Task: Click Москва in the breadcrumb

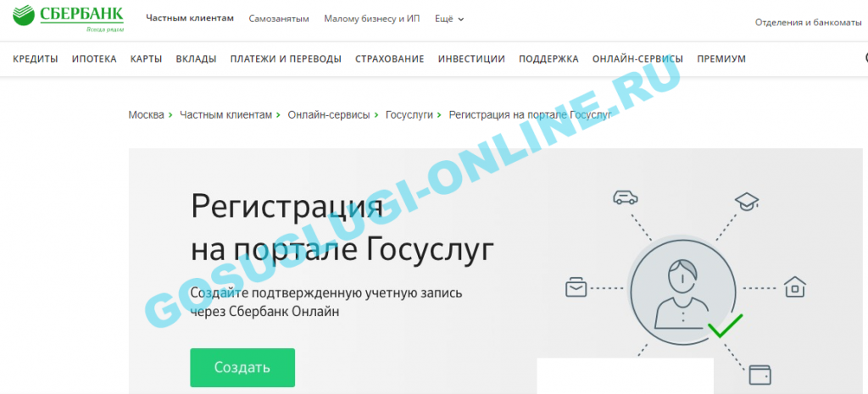Action: [x=146, y=114]
